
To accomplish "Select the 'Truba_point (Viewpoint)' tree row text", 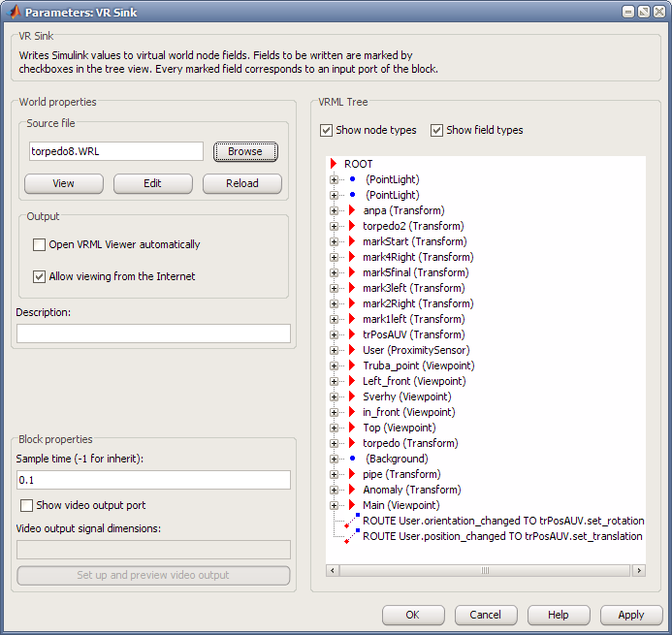I will click(x=419, y=365).
